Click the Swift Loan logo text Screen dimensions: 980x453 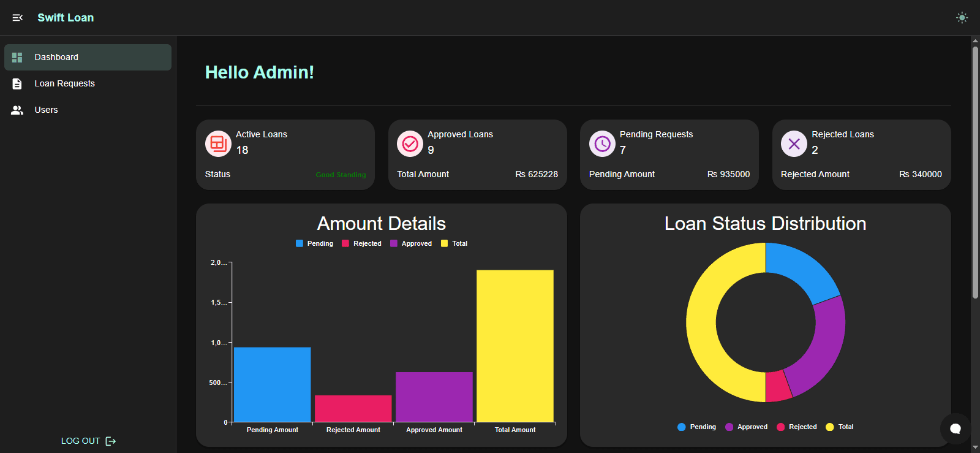coord(66,18)
